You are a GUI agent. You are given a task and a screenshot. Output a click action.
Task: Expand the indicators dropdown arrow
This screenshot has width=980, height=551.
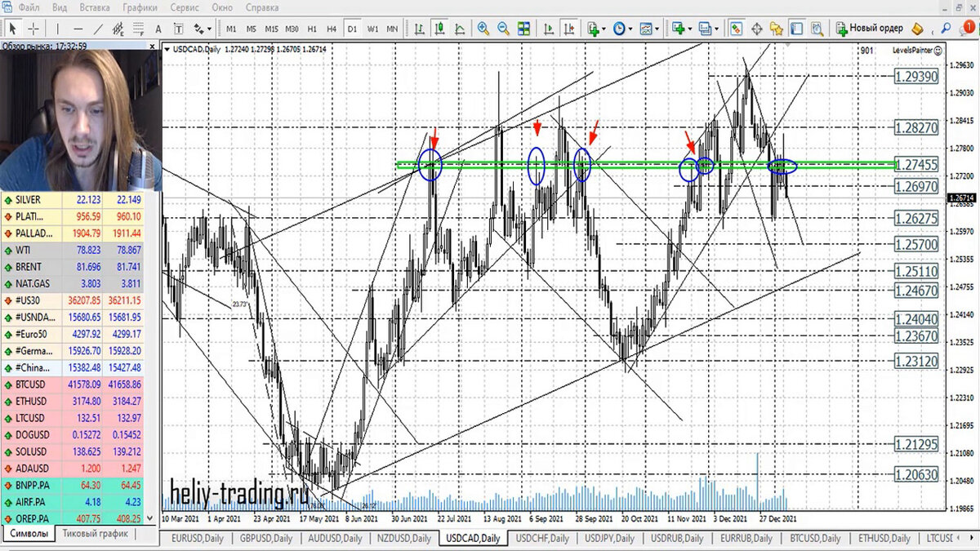click(604, 29)
